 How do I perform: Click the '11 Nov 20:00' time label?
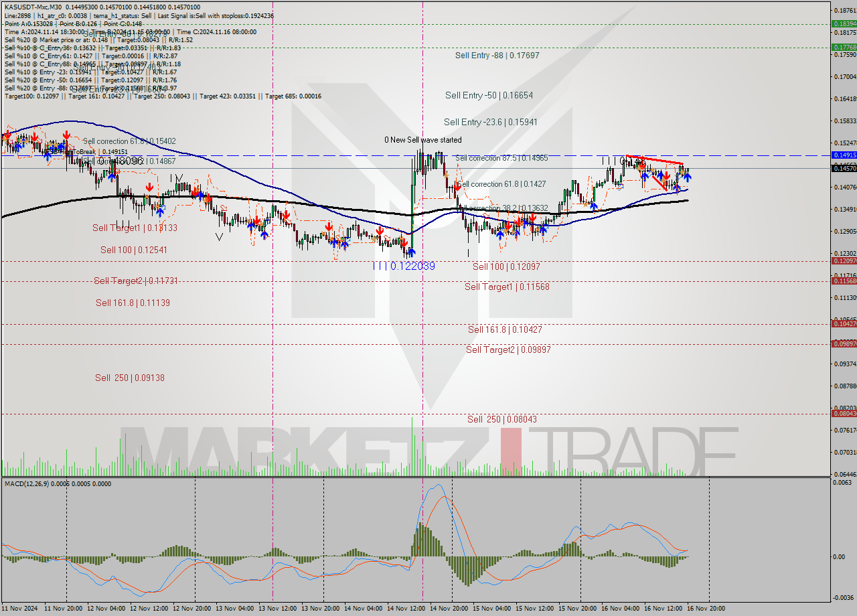pos(62,609)
